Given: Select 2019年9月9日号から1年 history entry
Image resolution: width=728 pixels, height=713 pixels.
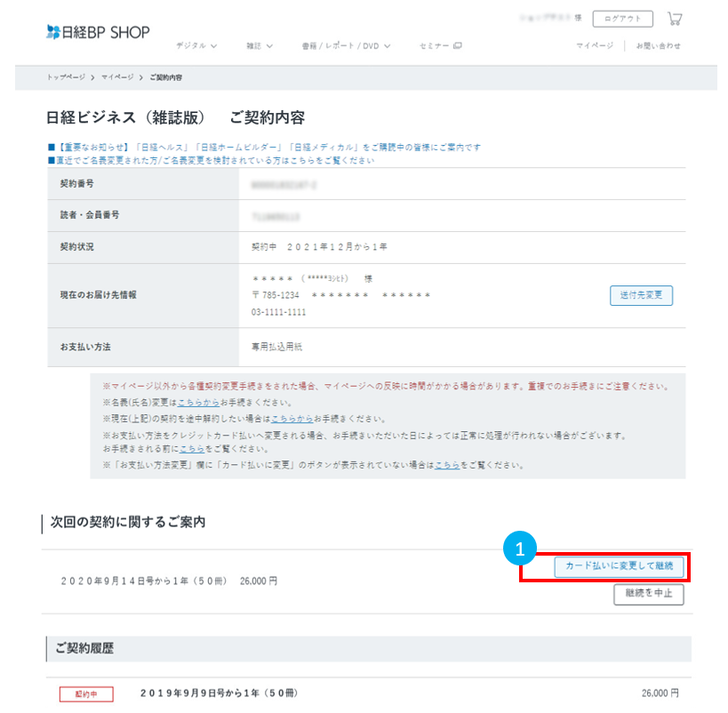Looking at the screenshot, I should tap(219, 693).
